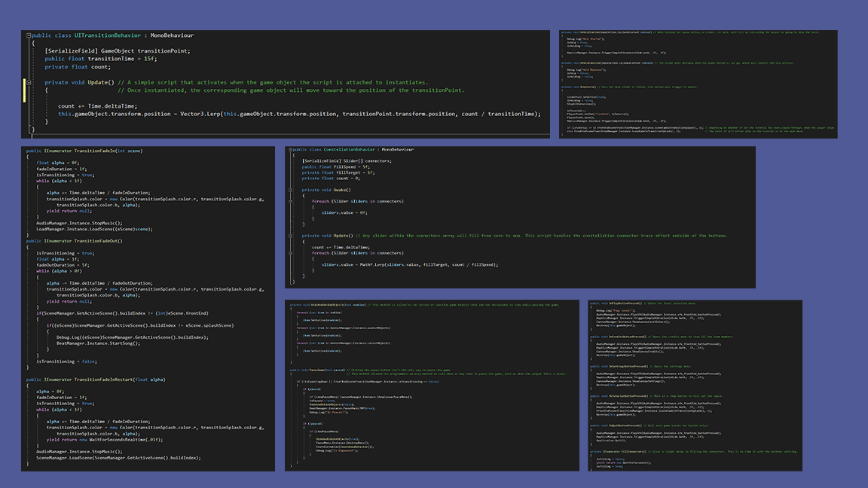Select the SerializeField attribute on connectors
This screenshot has width=868, height=488.
click(x=321, y=160)
